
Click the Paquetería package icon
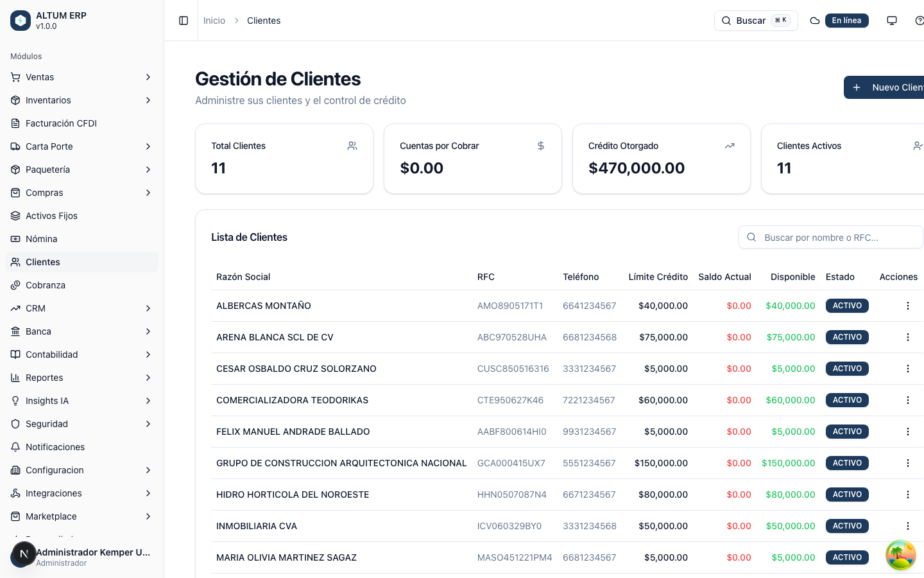(15, 170)
